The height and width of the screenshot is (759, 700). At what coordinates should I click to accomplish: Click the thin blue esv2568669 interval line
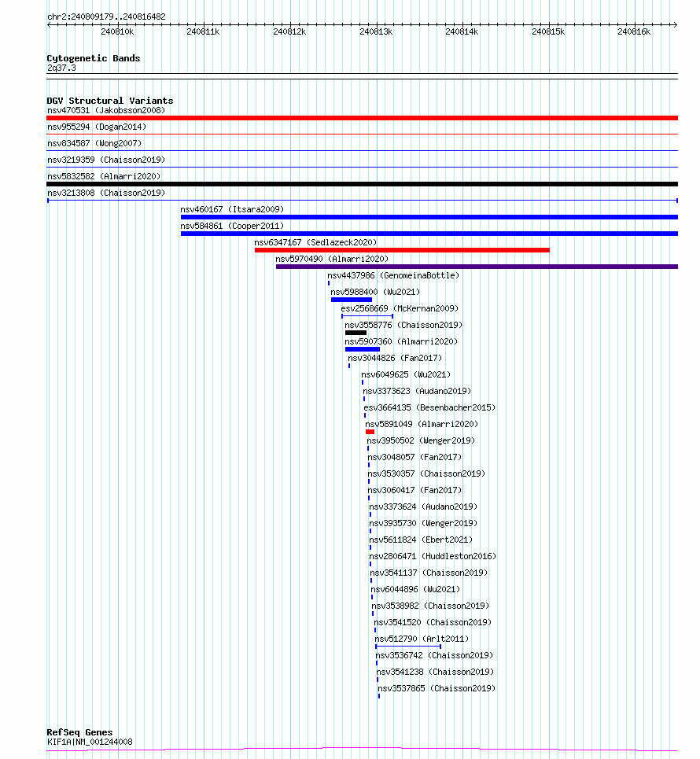pos(367,316)
